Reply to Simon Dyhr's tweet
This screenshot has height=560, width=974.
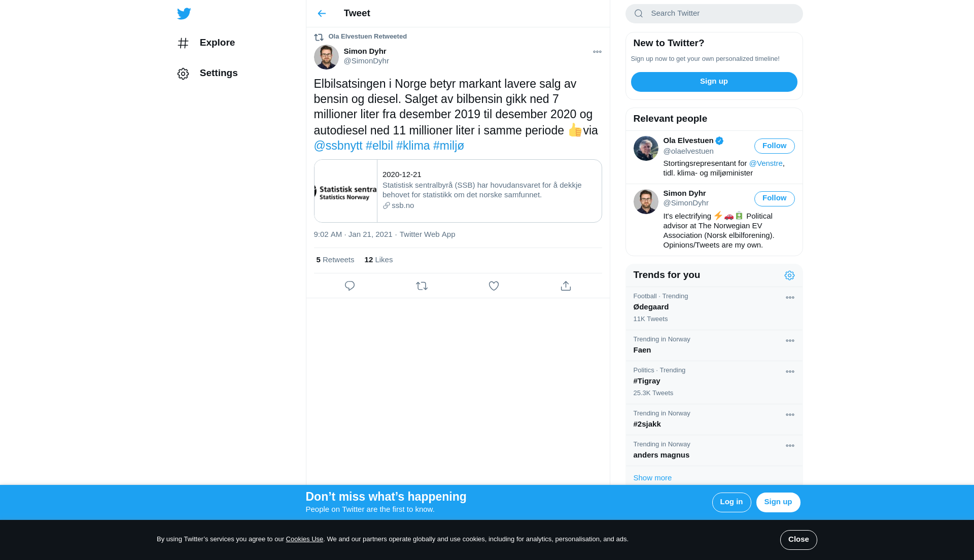tap(350, 286)
